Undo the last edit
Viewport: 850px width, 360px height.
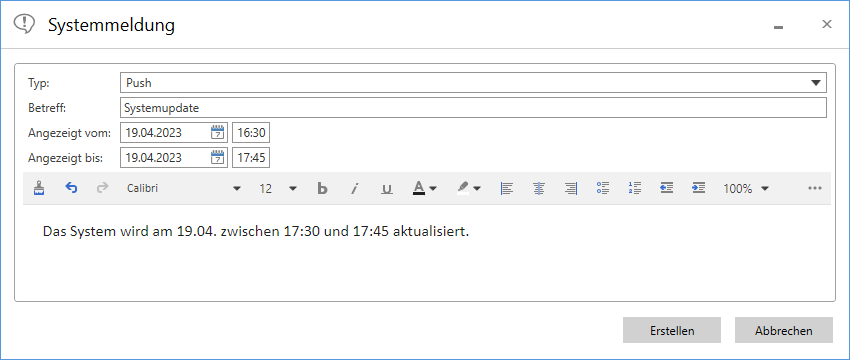tap(71, 188)
